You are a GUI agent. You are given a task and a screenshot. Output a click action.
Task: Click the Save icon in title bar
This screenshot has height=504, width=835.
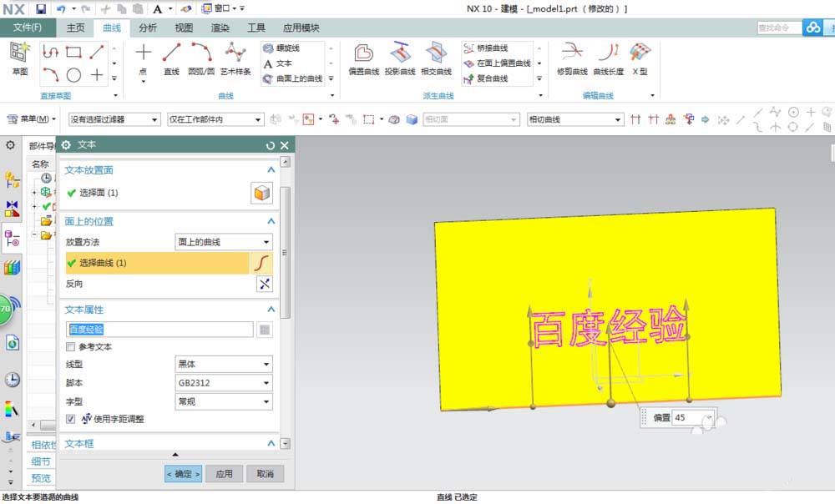(x=41, y=8)
